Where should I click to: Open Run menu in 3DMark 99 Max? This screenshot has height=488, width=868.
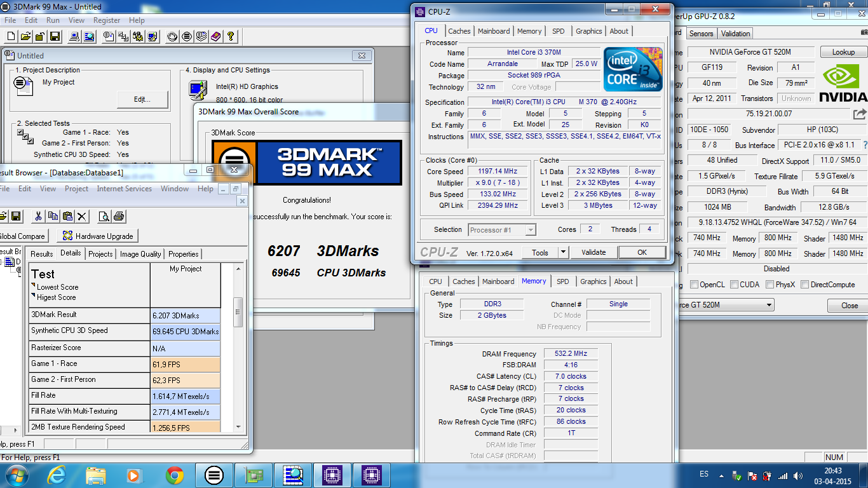click(53, 20)
